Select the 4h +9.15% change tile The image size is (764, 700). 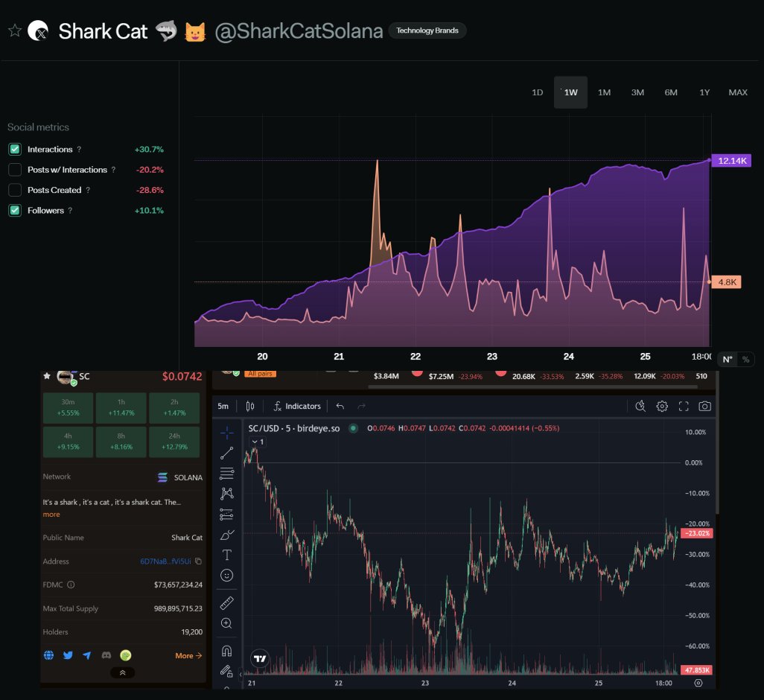(69, 442)
